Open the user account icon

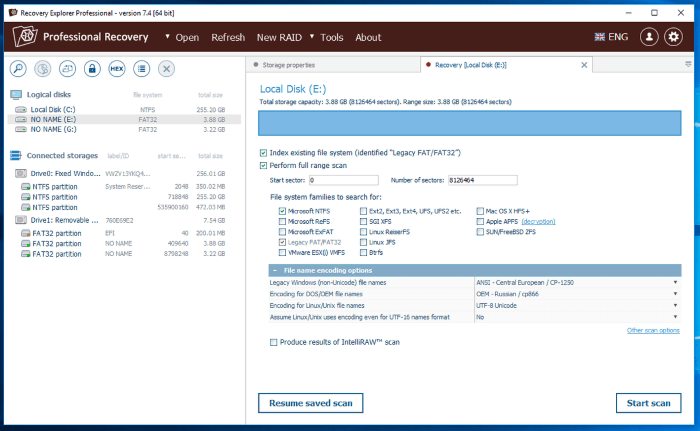pyautogui.click(x=649, y=37)
